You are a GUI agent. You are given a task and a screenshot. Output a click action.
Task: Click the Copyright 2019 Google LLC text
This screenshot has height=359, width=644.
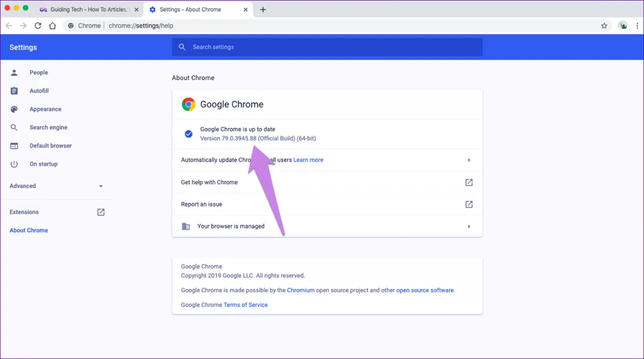[243, 275]
